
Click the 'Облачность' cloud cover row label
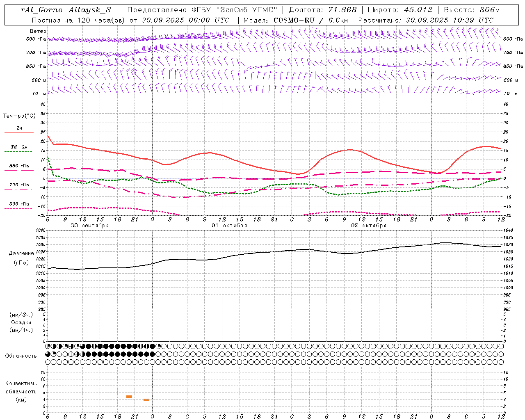[x=21, y=356]
